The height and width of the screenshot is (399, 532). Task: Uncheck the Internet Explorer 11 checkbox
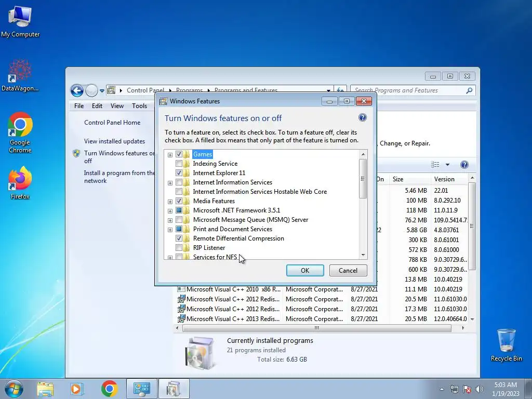(179, 173)
